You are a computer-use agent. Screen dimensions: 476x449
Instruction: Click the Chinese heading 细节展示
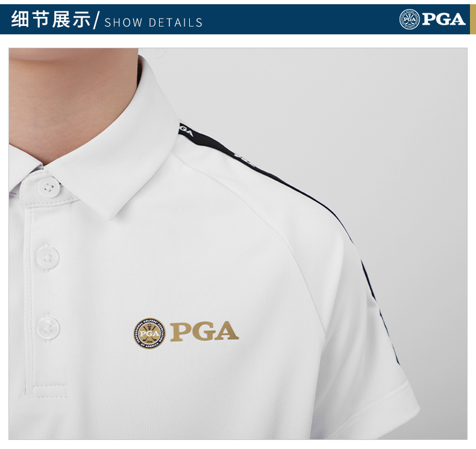click(51, 19)
